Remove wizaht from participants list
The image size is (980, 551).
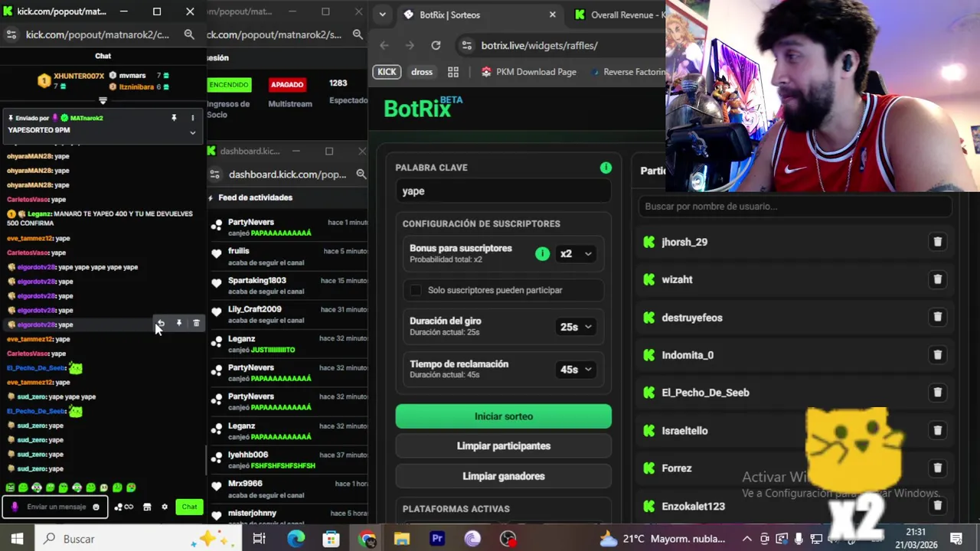pyautogui.click(x=937, y=279)
